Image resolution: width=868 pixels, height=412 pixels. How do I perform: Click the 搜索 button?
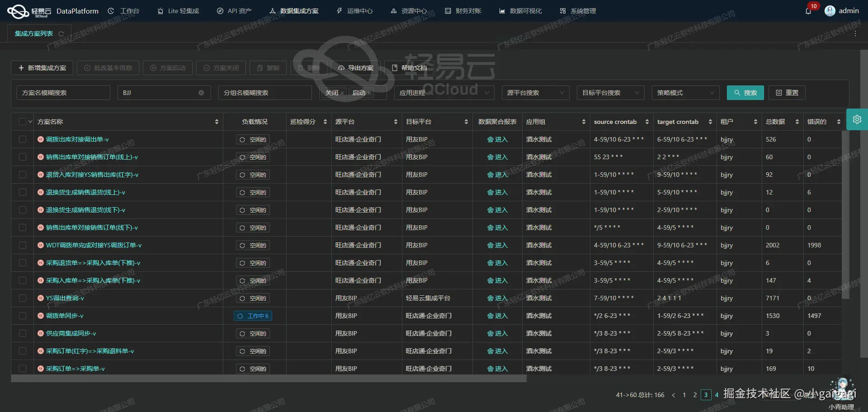click(745, 93)
